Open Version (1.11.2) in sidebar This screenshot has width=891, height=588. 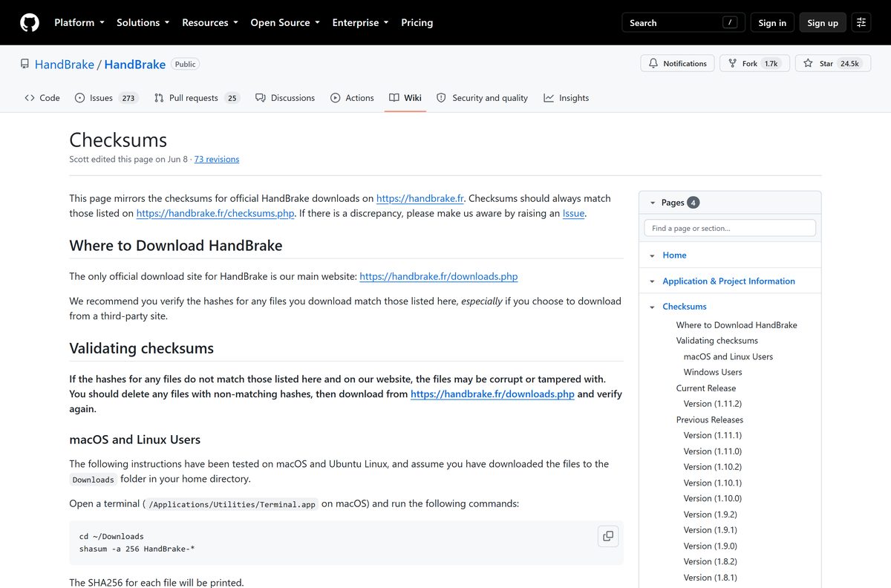click(x=713, y=404)
